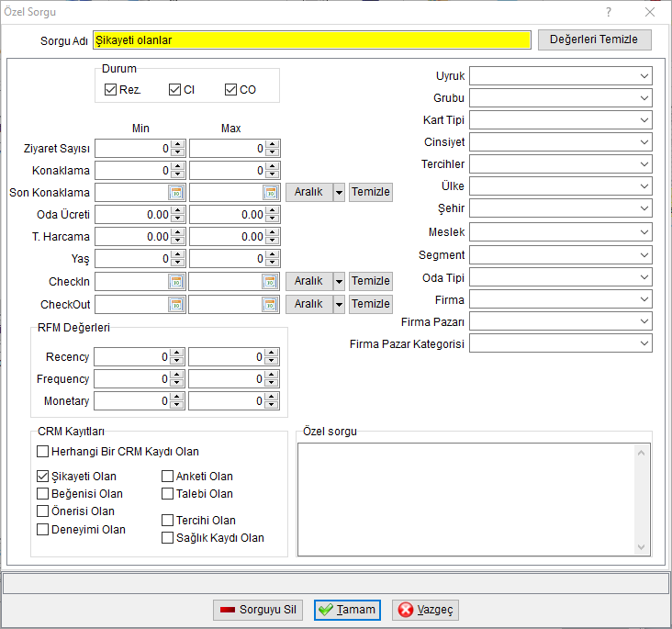Open CheckOut Max calendar picker
The image size is (672, 629).
(270, 305)
